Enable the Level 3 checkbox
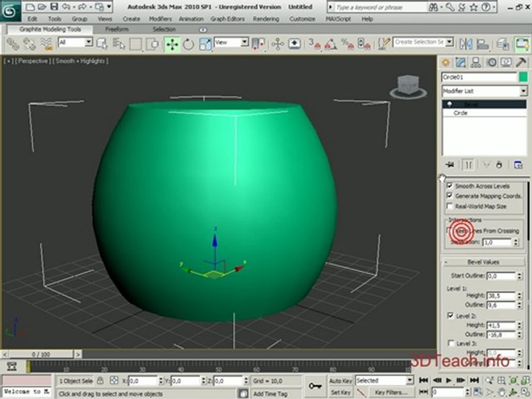532x399 pixels. (451, 344)
